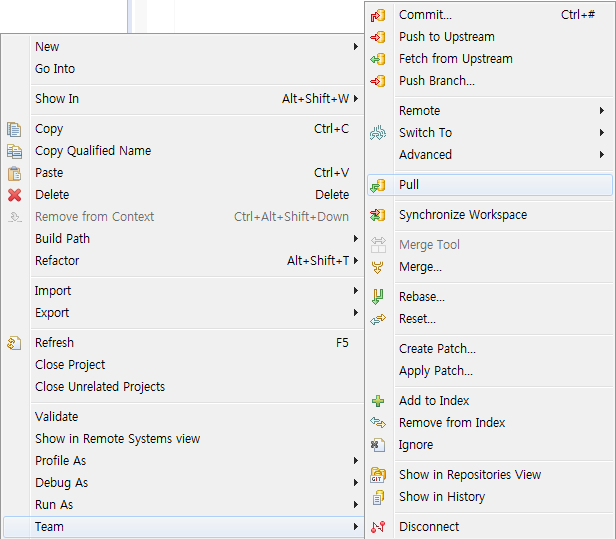The image size is (616, 539).
Task: Click the Refresh icon
Action: point(14,343)
